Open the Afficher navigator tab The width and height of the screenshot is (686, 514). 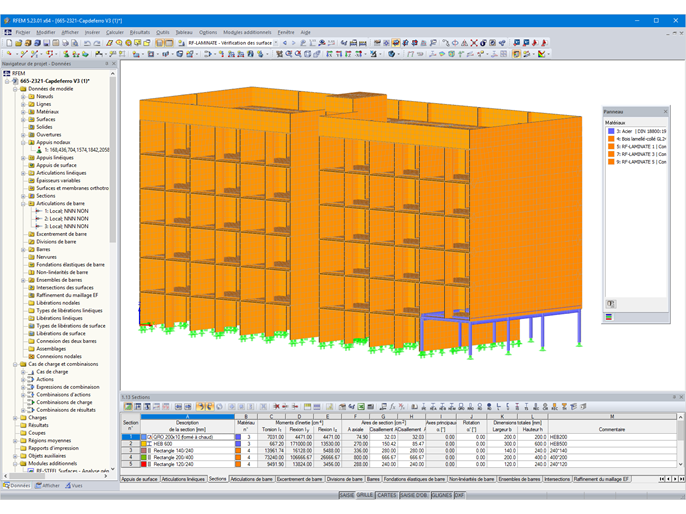coord(47,486)
